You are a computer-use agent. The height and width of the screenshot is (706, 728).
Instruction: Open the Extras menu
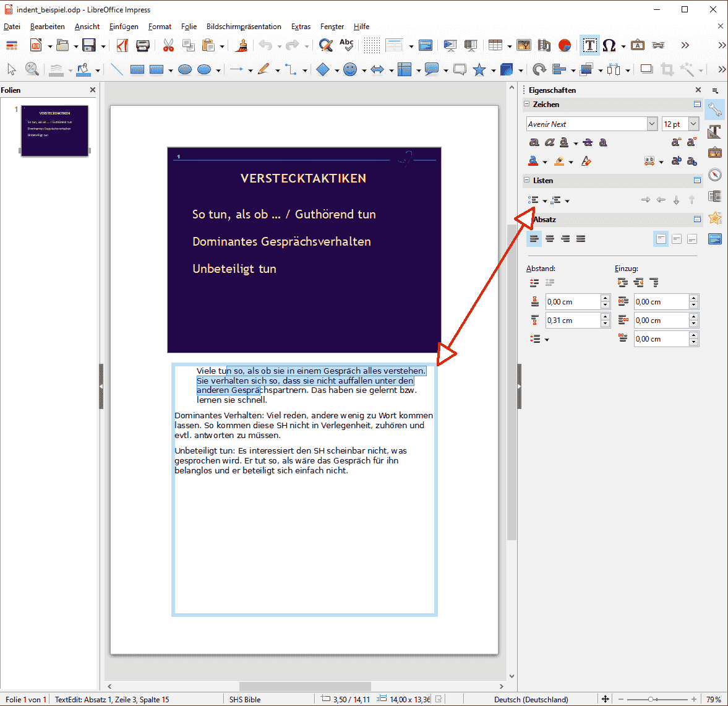pyautogui.click(x=301, y=27)
